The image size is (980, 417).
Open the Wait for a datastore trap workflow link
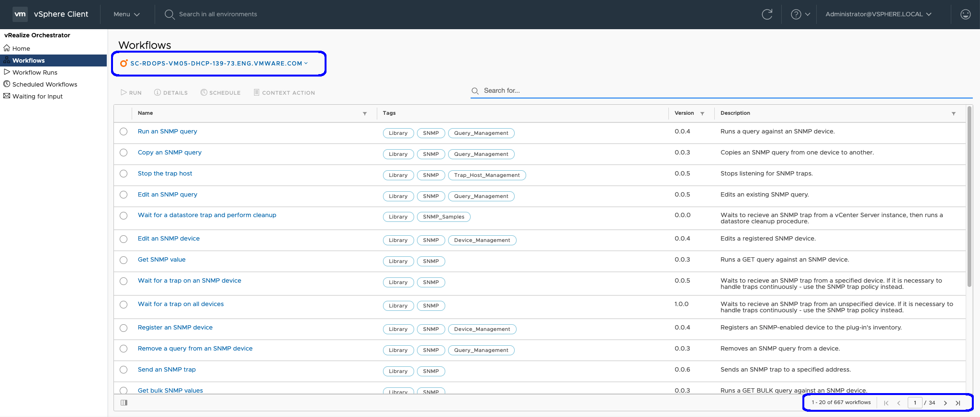[x=207, y=215]
